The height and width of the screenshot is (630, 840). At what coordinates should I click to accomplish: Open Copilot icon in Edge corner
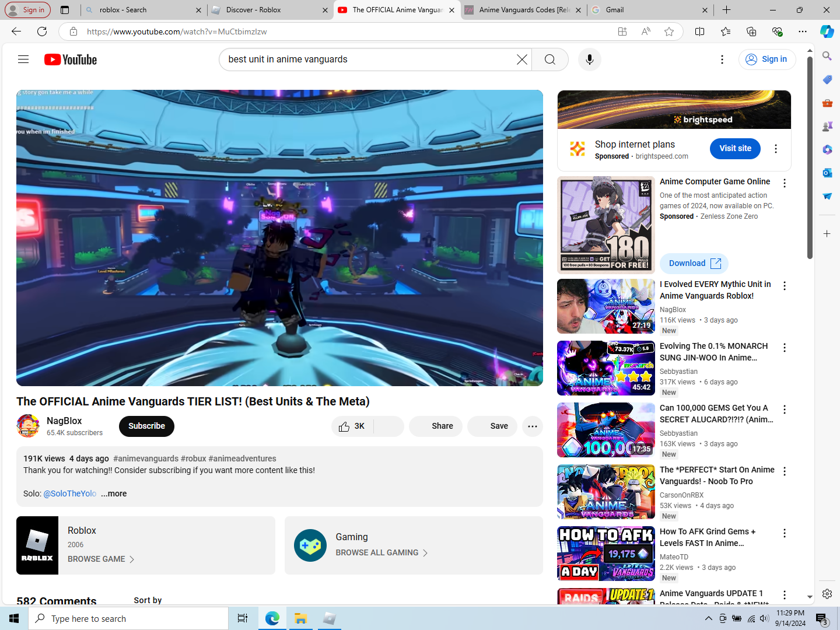(827, 32)
